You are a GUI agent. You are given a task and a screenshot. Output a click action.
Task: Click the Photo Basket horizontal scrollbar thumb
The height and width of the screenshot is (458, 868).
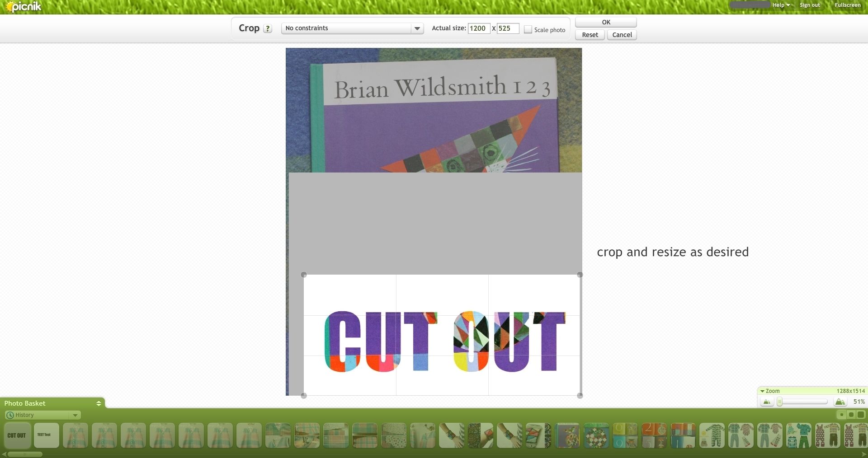tap(25, 454)
